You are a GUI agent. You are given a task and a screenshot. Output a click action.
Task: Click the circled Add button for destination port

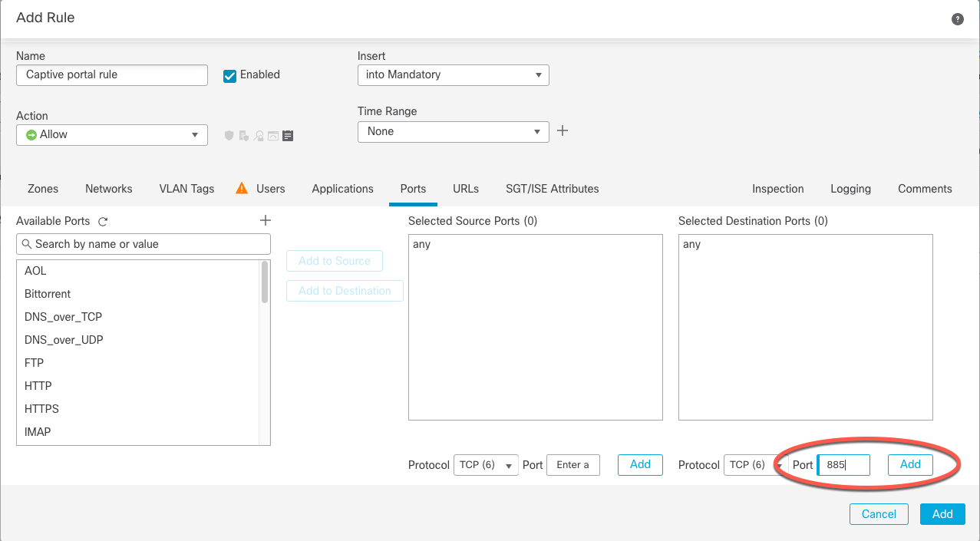tap(909, 464)
